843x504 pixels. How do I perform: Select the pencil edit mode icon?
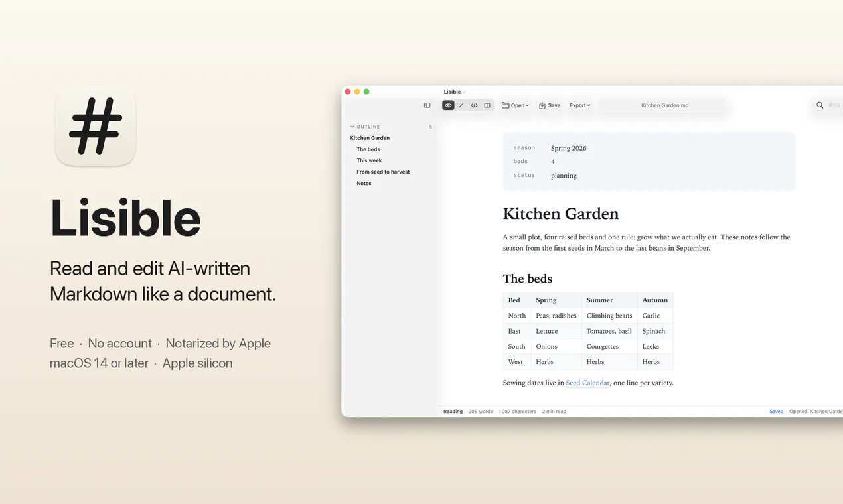(461, 105)
